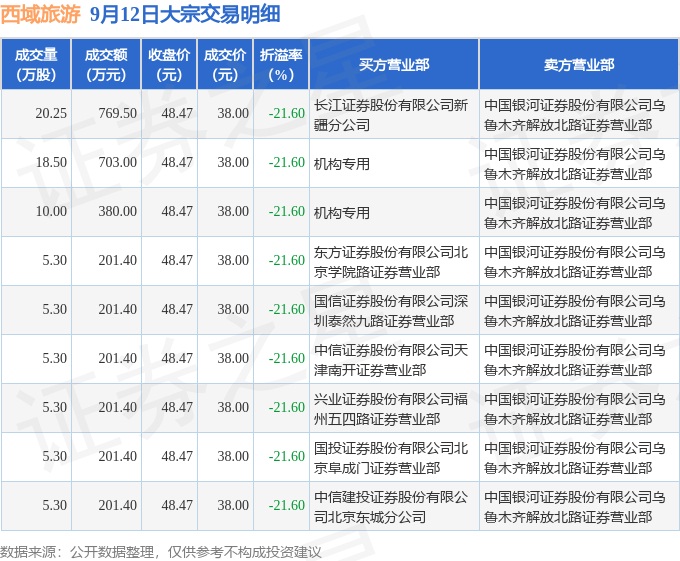The height and width of the screenshot is (561, 680).
Task: Click the 收盘价(元) column header
Action: (x=169, y=65)
